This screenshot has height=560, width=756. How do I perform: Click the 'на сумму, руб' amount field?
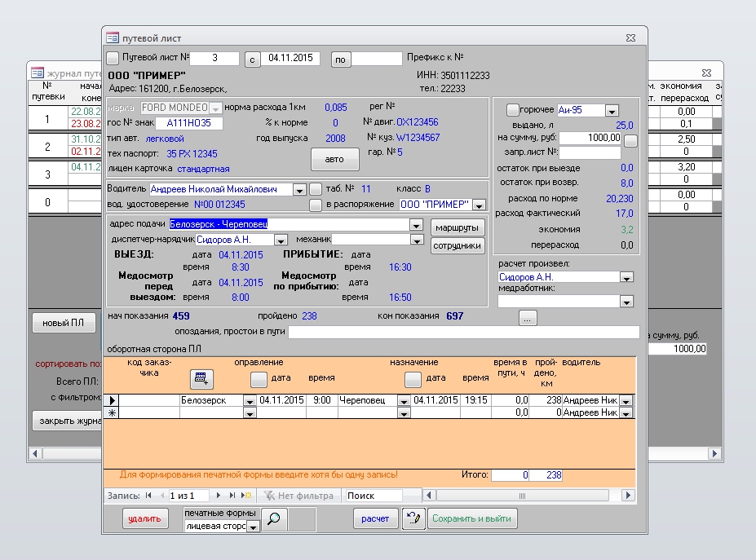[x=590, y=139]
